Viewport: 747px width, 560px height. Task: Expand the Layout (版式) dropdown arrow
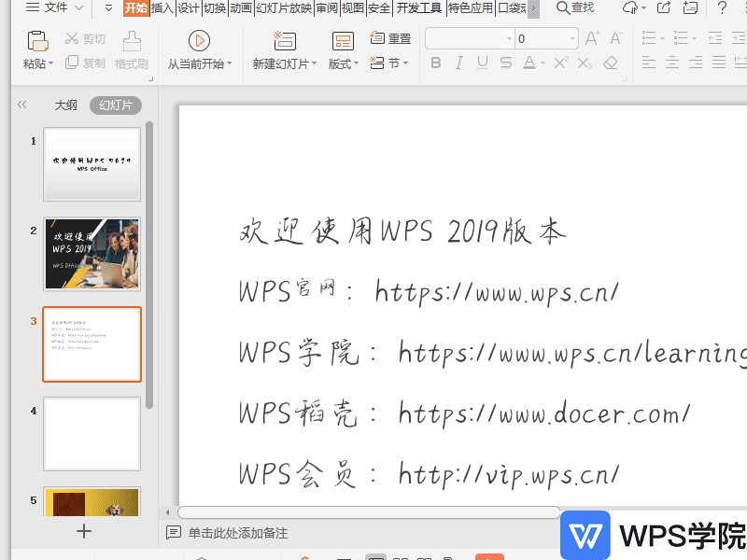pyautogui.click(x=356, y=63)
